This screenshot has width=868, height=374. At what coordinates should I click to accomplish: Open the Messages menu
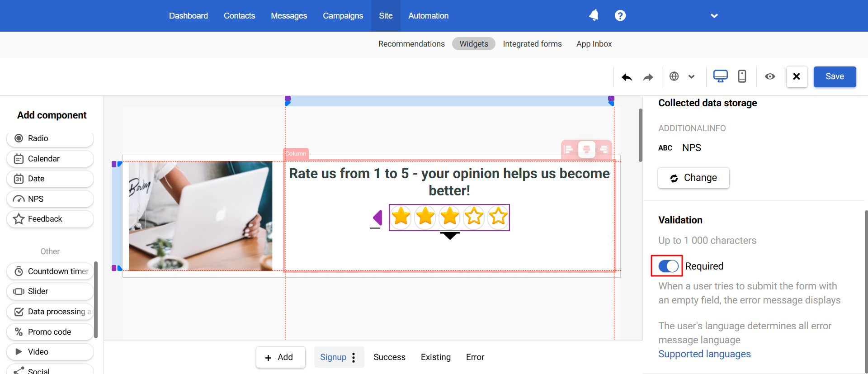pyautogui.click(x=289, y=16)
